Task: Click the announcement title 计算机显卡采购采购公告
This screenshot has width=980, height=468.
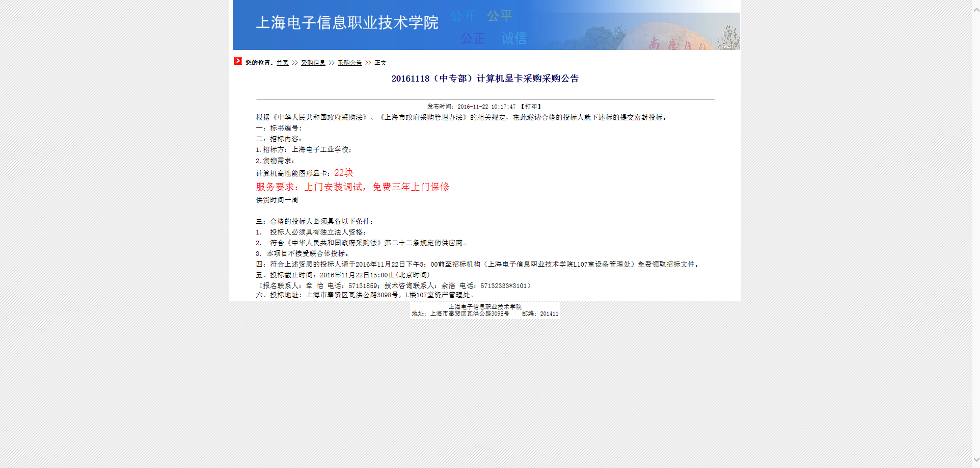Action: pyautogui.click(x=485, y=79)
